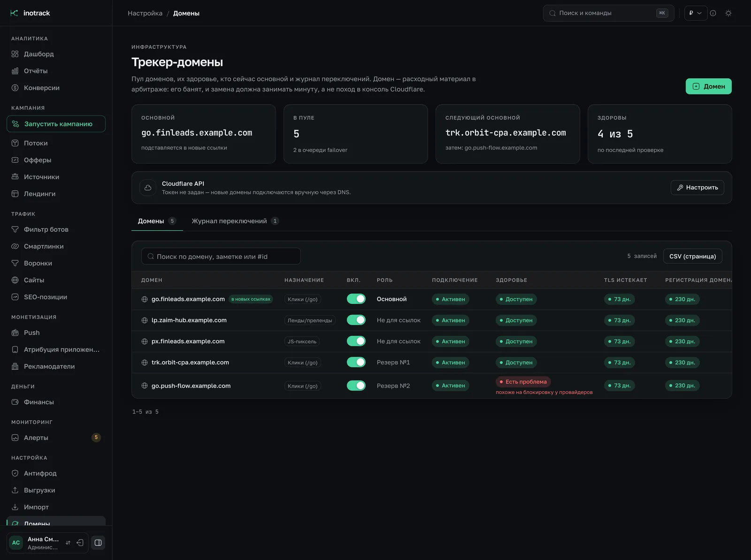Click Запустить кампанию in the sidebar
This screenshot has height=560, width=751.
pos(56,124)
